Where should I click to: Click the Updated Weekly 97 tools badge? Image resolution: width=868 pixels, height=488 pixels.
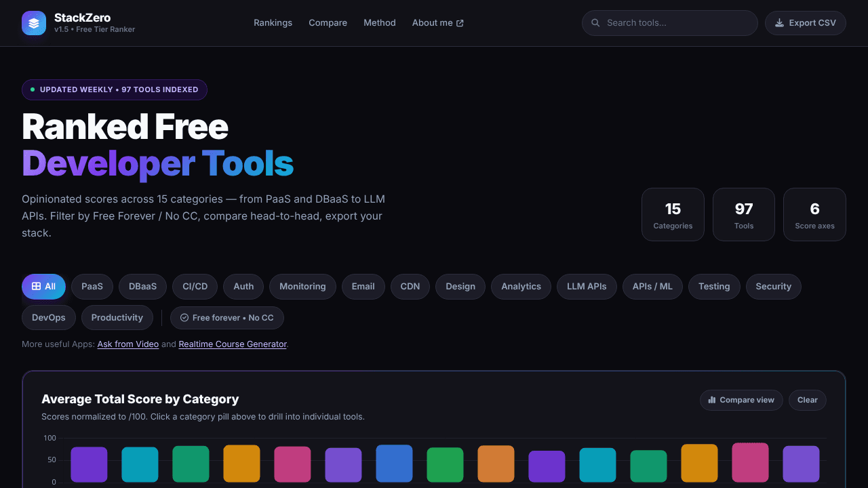click(115, 89)
